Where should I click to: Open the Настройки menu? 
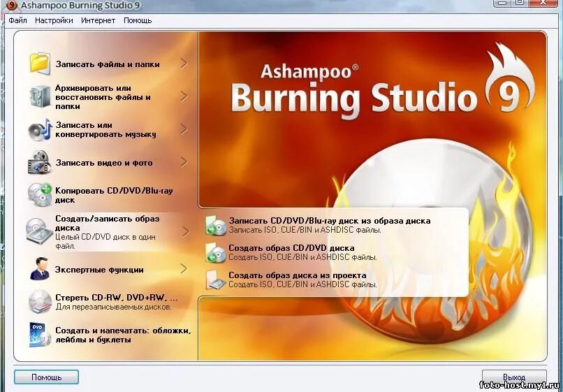coord(54,20)
